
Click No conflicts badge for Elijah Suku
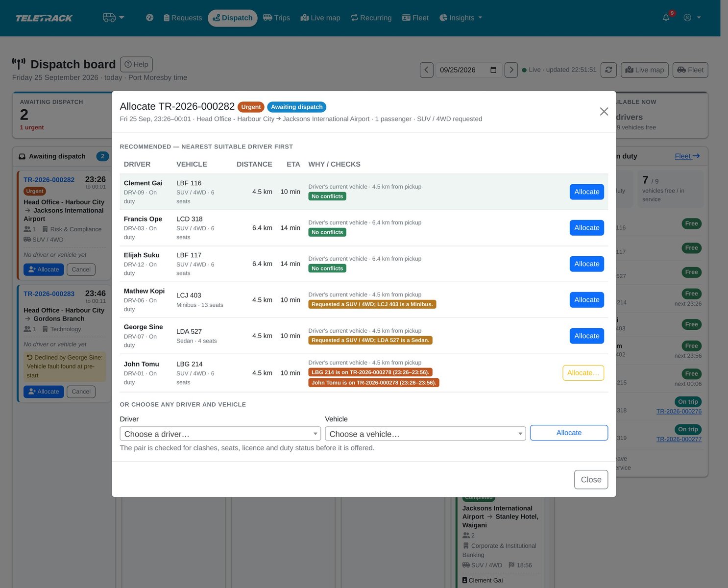(327, 269)
